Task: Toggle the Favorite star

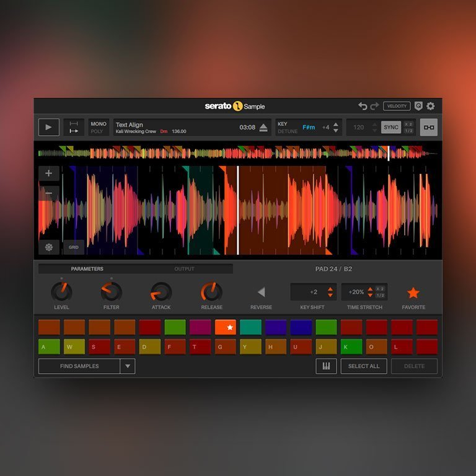Action: (413, 293)
